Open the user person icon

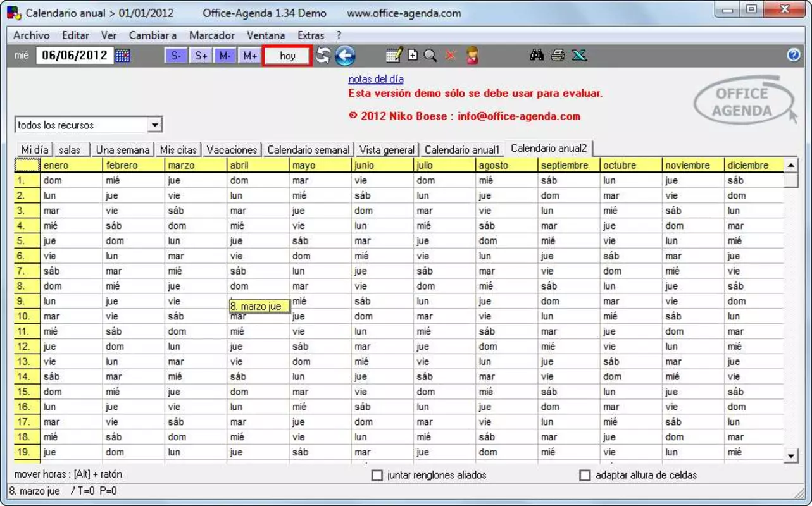[x=472, y=56]
